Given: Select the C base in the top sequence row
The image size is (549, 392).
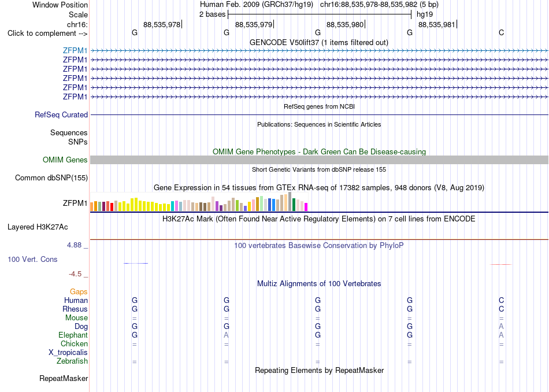Looking at the screenshot, I should click(x=501, y=32).
